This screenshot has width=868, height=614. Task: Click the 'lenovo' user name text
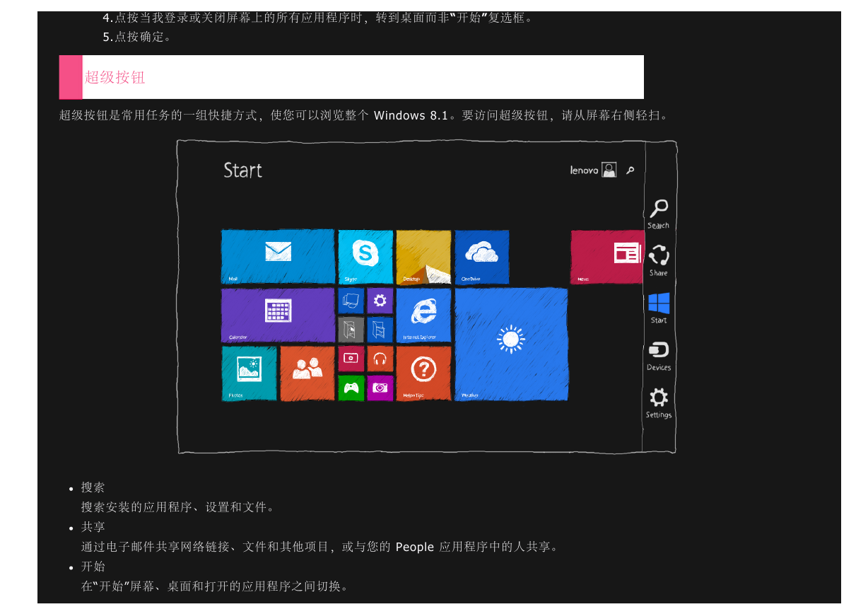pos(585,170)
